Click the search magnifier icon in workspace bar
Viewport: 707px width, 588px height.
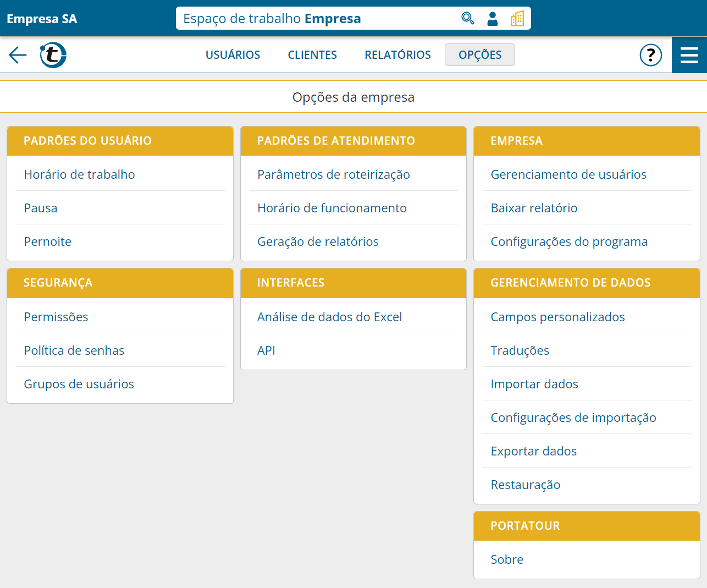click(467, 19)
